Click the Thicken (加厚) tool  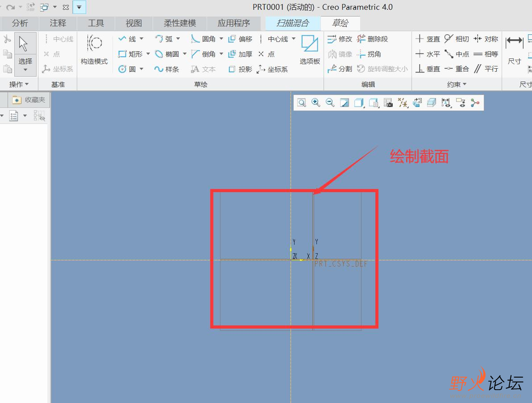click(240, 54)
